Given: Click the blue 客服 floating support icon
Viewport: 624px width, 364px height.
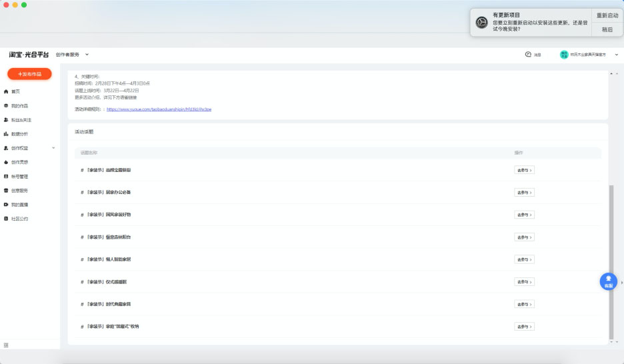Looking at the screenshot, I should pyautogui.click(x=608, y=281).
